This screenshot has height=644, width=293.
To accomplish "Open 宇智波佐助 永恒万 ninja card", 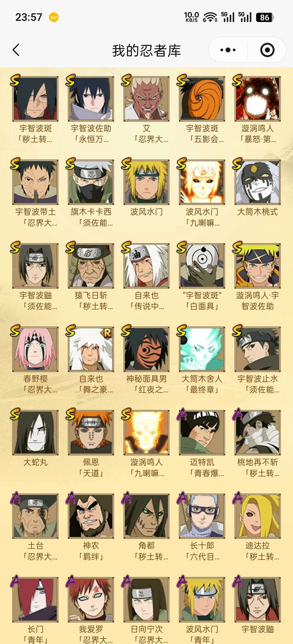I will click(x=91, y=99).
